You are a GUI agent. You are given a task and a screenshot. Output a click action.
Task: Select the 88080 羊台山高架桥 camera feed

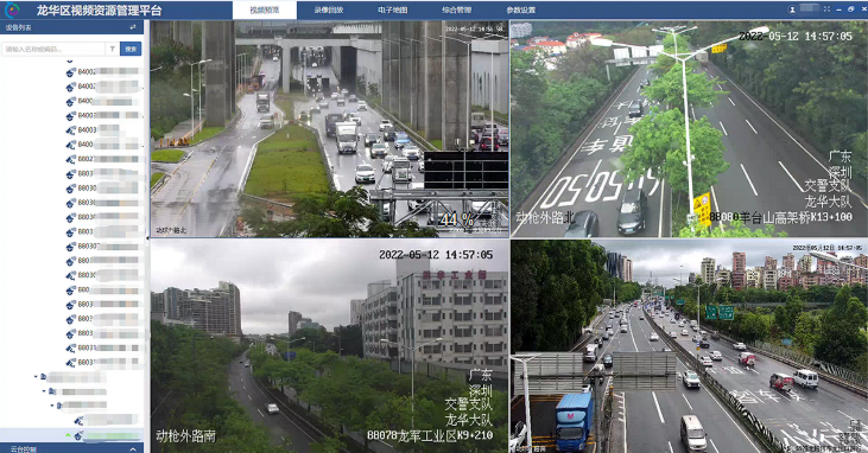(689, 129)
